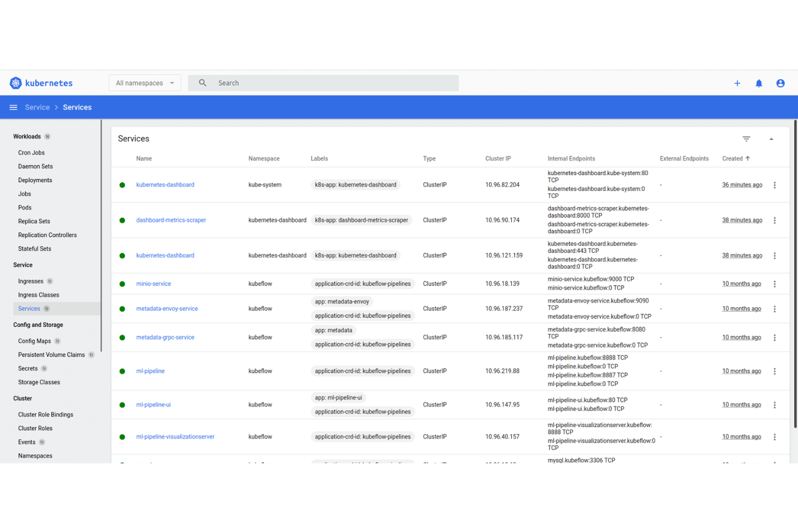Open the All namespaces dropdown
The height and width of the screenshot is (532, 798).
pyautogui.click(x=145, y=82)
